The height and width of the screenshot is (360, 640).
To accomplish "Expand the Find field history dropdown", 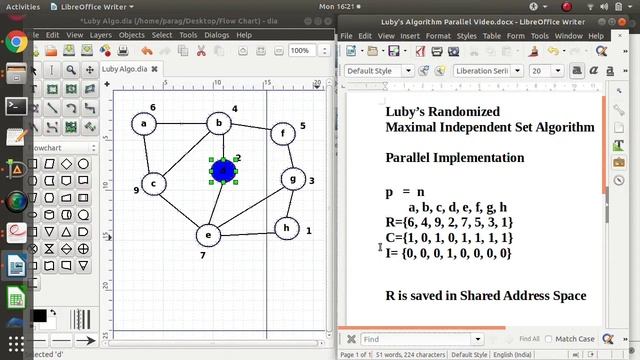I will 478,339.
